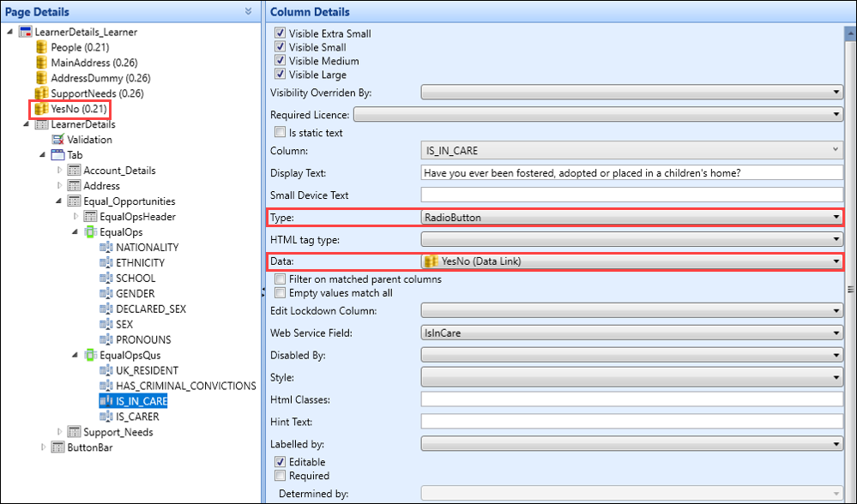
Task: Open Visibility Overriden By dropdown
Action: pos(632,93)
